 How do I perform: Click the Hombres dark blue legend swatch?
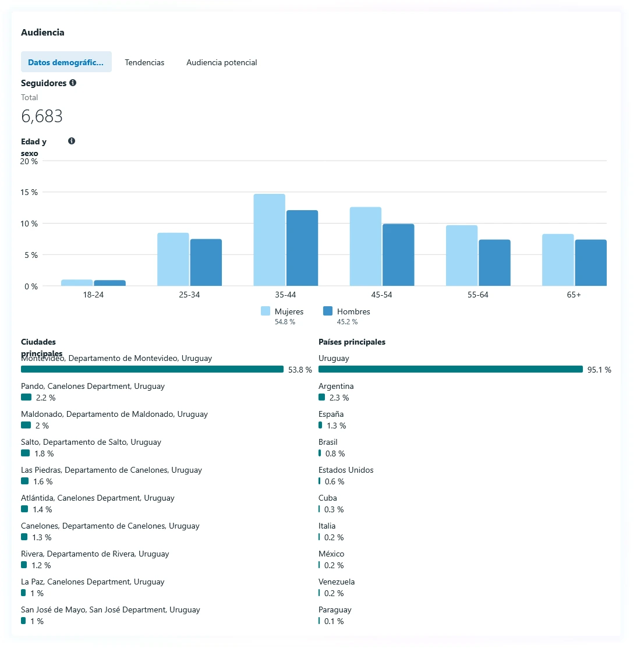click(328, 311)
